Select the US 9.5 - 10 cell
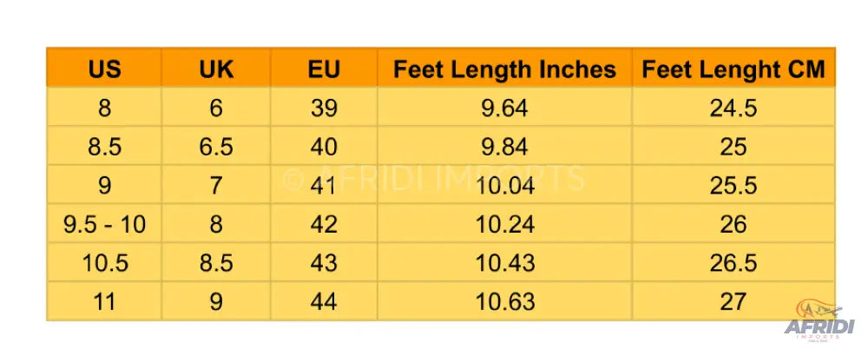This screenshot has height=356, width=868. click(105, 225)
